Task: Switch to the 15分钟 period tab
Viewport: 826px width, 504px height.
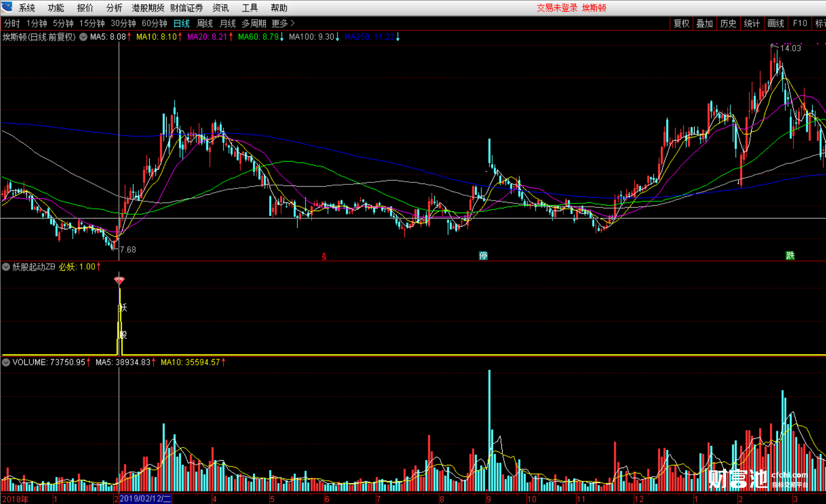Action: [x=92, y=23]
